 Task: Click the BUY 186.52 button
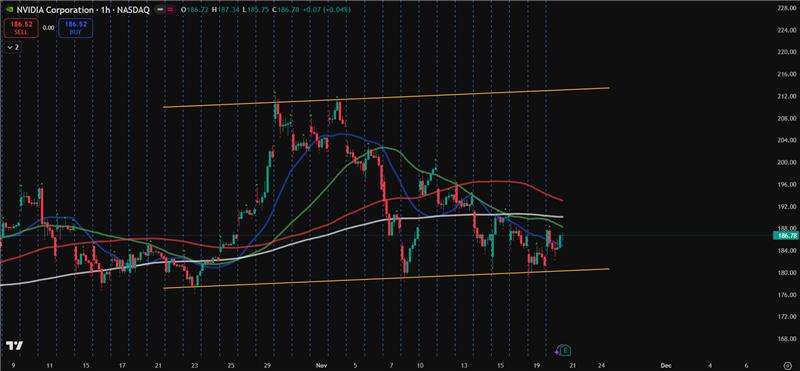76,28
